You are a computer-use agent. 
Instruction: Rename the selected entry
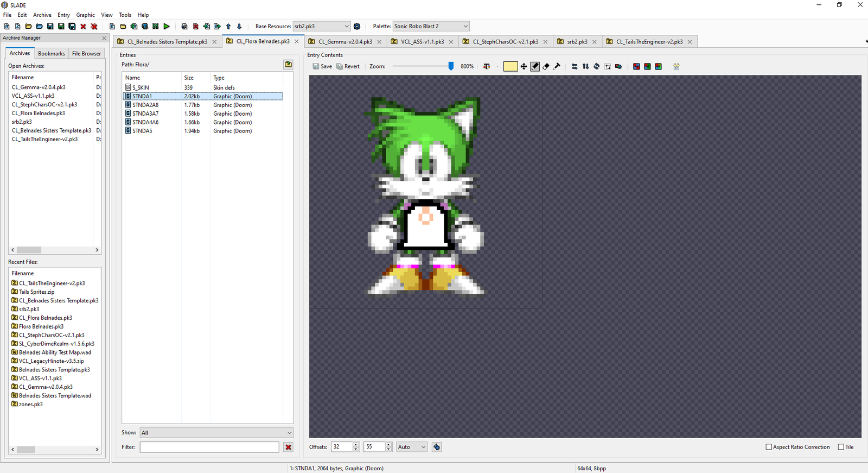click(x=184, y=26)
